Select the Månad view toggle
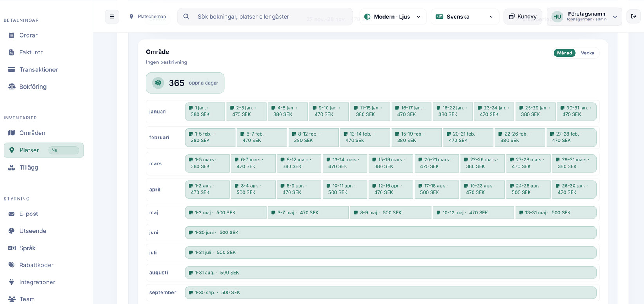Image resolution: width=644 pixels, height=304 pixels. pos(564,53)
